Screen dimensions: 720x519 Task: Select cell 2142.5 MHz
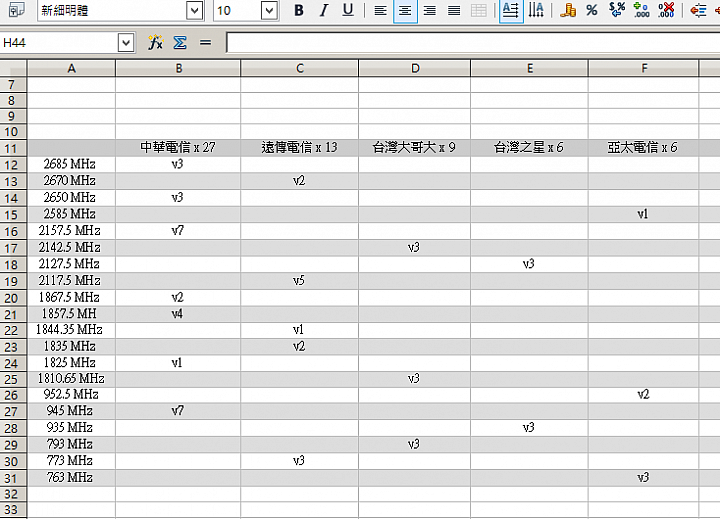[71, 248]
